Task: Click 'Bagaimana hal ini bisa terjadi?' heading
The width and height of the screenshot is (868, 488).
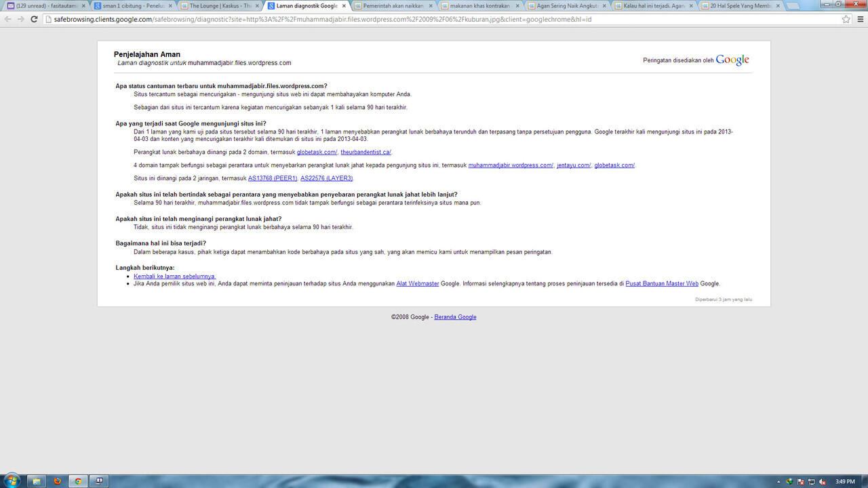Action: coord(161,243)
